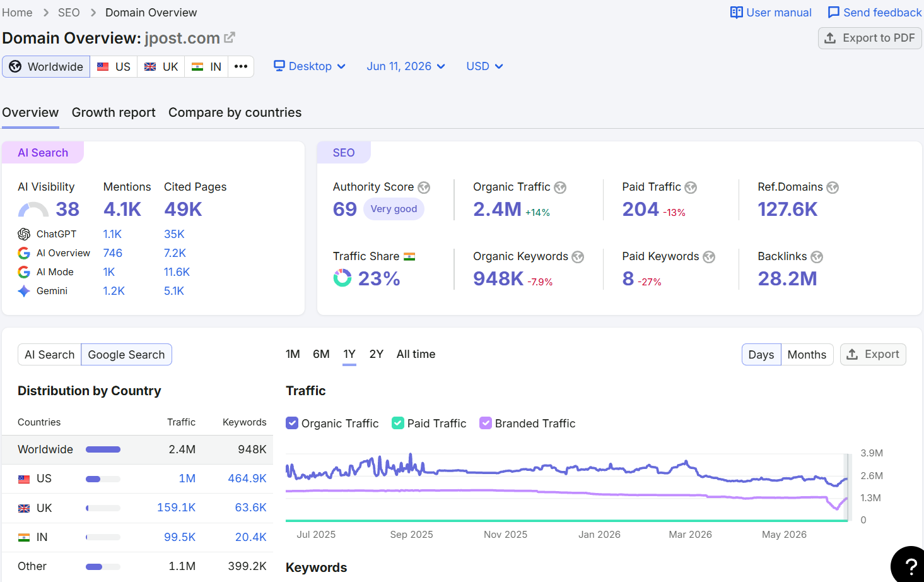
Task: Click the UK flag in Distribution table
Action: (x=24, y=508)
